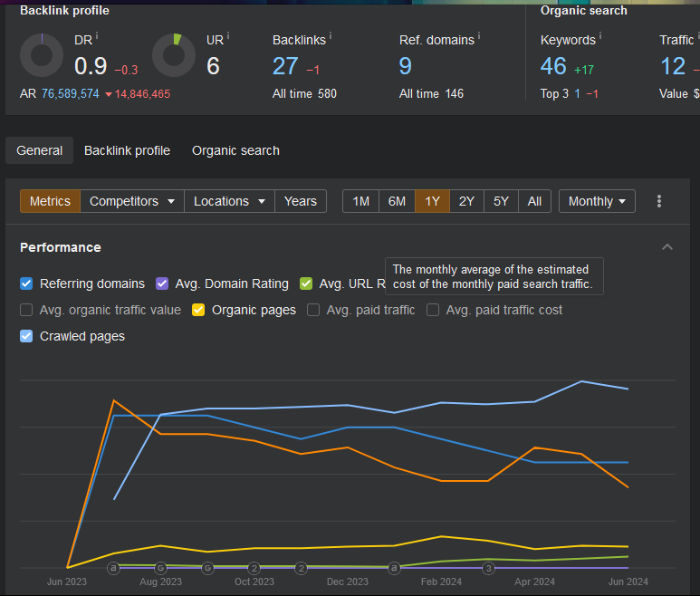Screen dimensions: 700x596
Task: Click the info icon next to Keywords
Action: point(600,37)
